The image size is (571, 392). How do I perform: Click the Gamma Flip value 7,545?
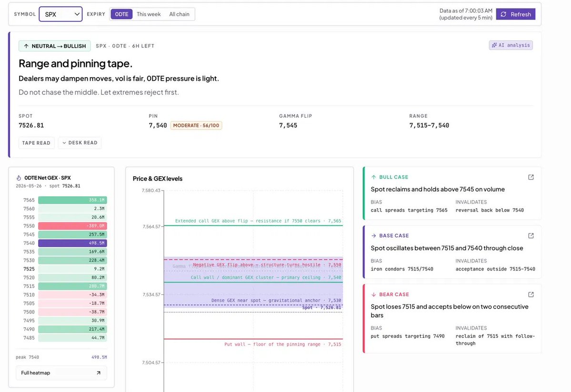coord(288,125)
